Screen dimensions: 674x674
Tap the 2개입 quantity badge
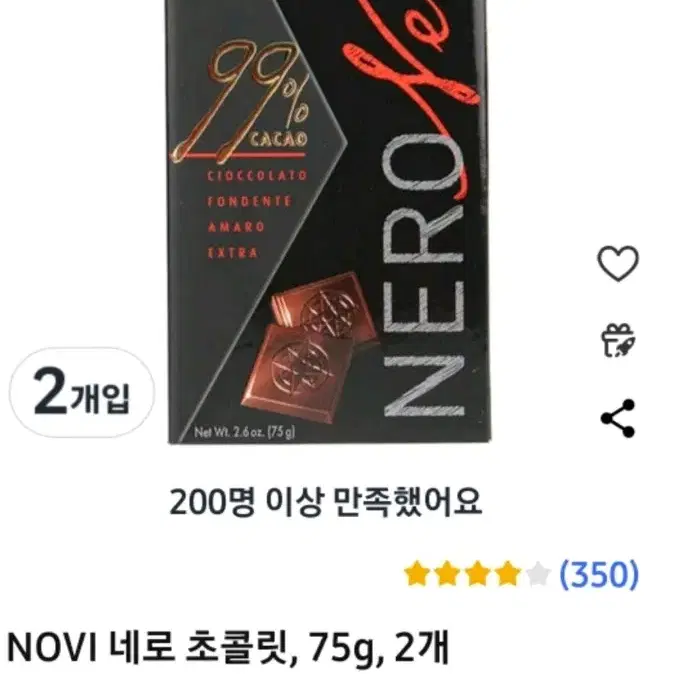tap(82, 392)
